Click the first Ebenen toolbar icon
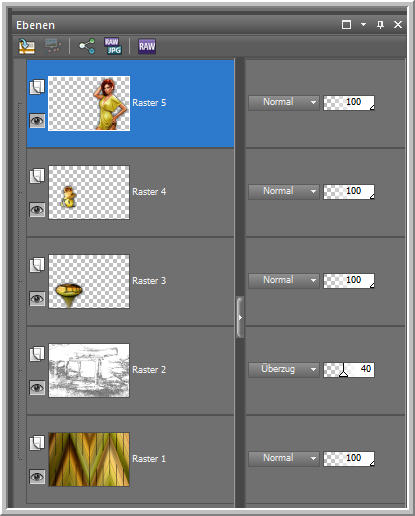This screenshot has width=415, height=516. tap(26, 46)
